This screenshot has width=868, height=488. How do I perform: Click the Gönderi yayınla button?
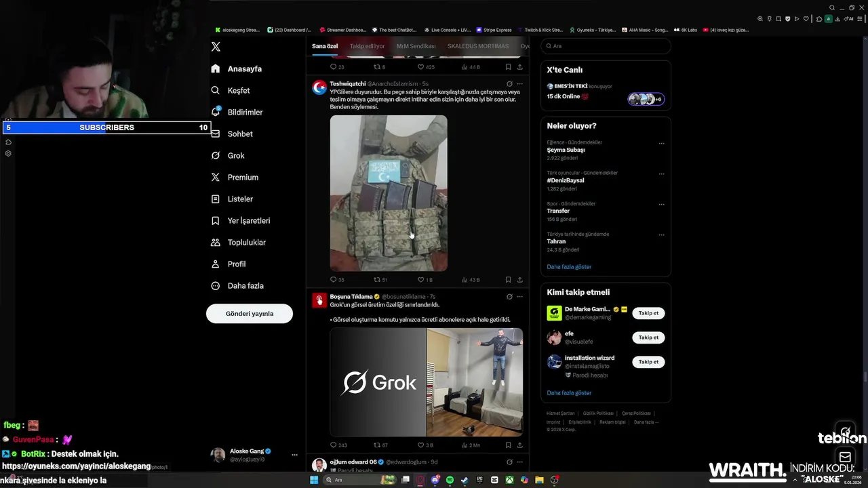(250, 313)
